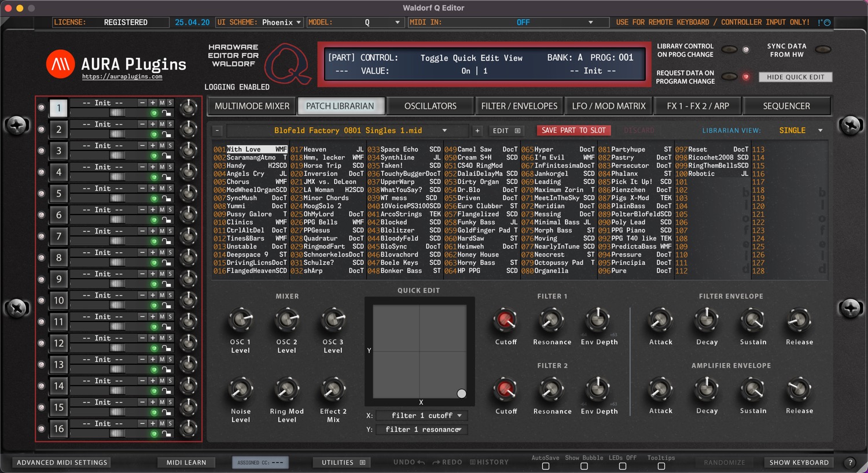Screen dimensions: 868x473
Task: Click the power icon in the top bar
Action: point(827,23)
